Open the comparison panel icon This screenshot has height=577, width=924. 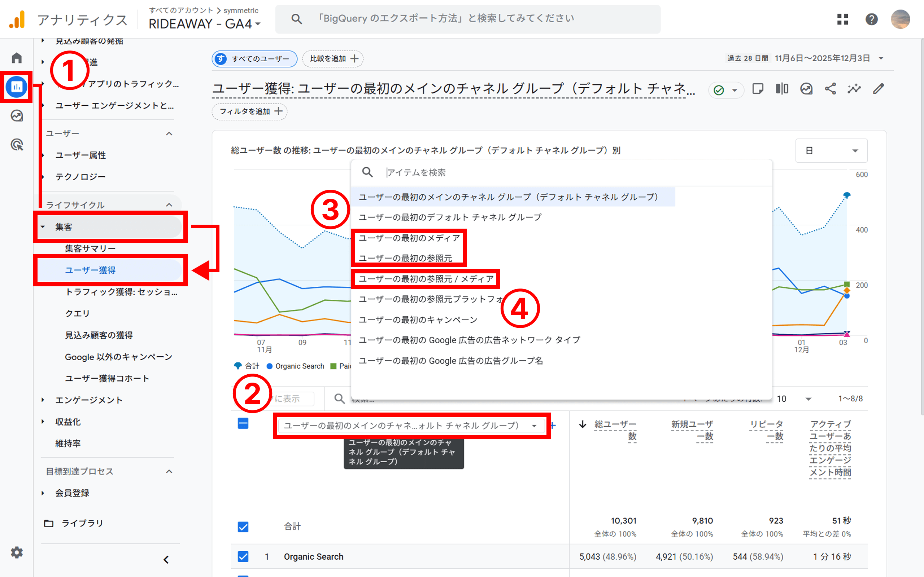(x=781, y=89)
